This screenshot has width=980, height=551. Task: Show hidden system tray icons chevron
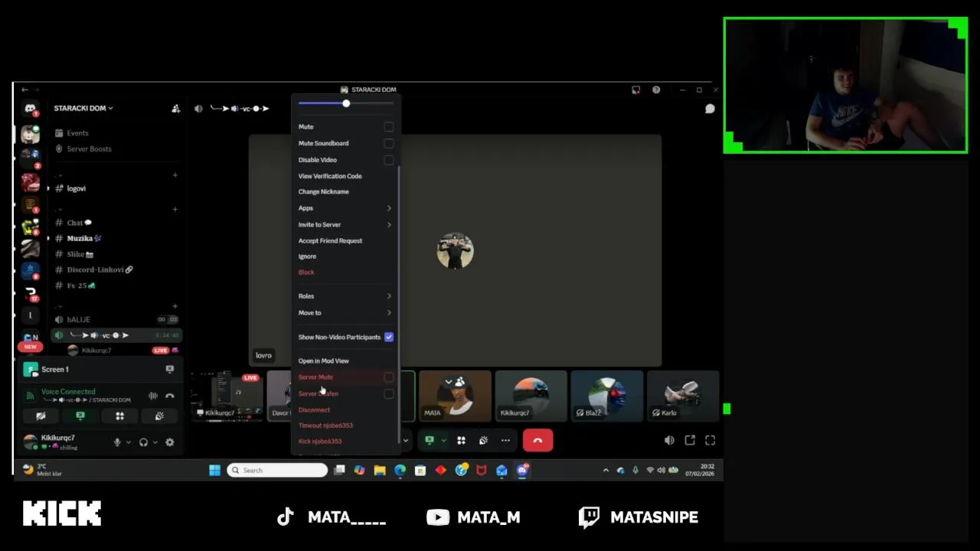point(606,470)
